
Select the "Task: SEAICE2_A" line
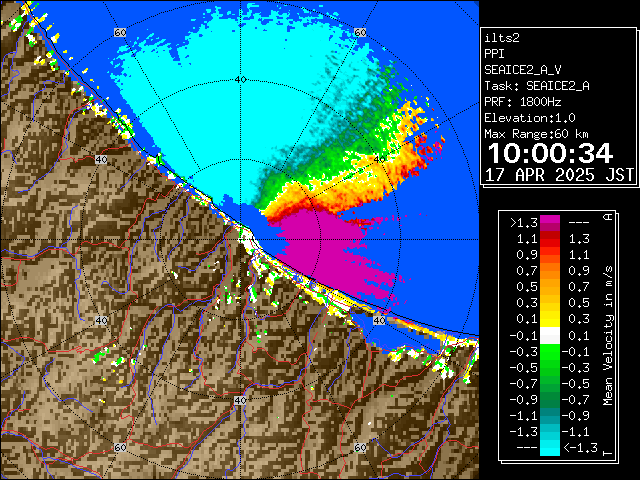point(537,86)
